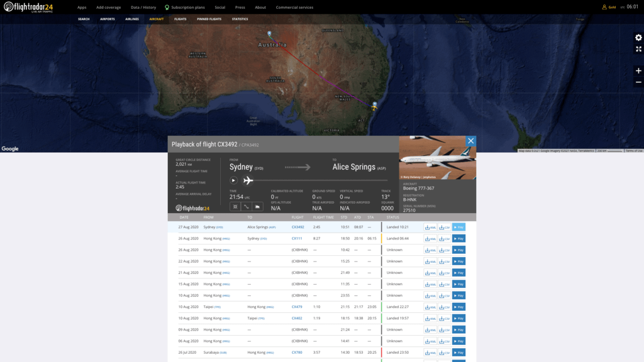
Task: Download KML for flight CX479
Action: (x=430, y=307)
